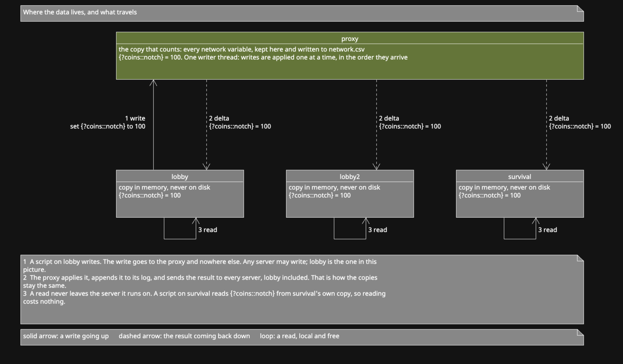
Task: Click 'copy in memory, never on disk' in lobby2 box
Action: point(334,187)
